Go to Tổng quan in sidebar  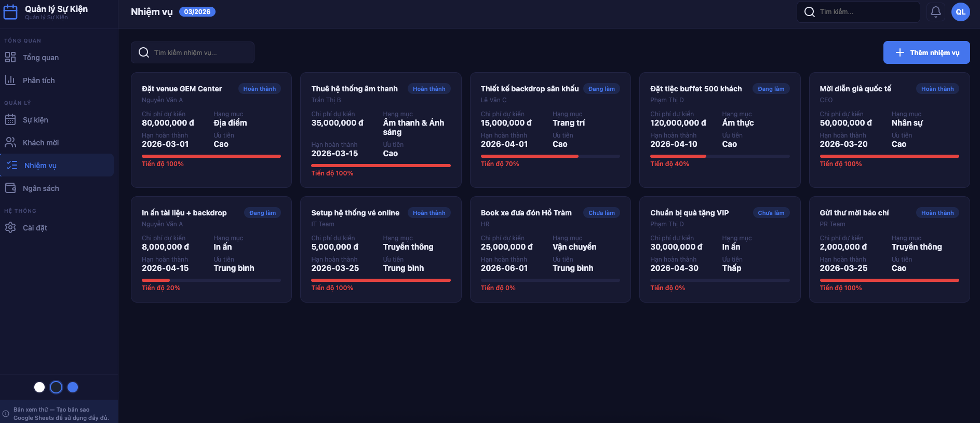tap(57, 57)
